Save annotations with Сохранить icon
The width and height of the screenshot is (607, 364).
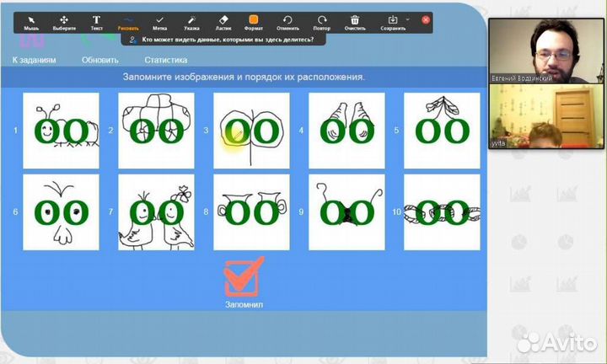point(392,20)
